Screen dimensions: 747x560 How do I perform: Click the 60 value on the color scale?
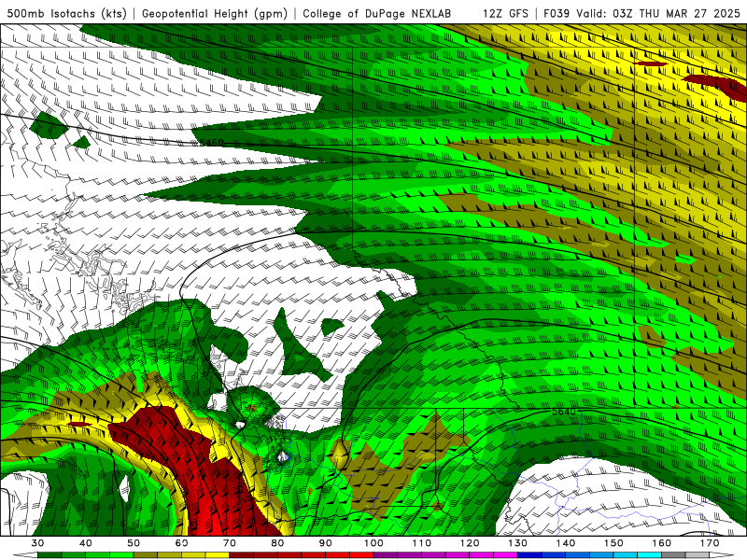(x=181, y=543)
